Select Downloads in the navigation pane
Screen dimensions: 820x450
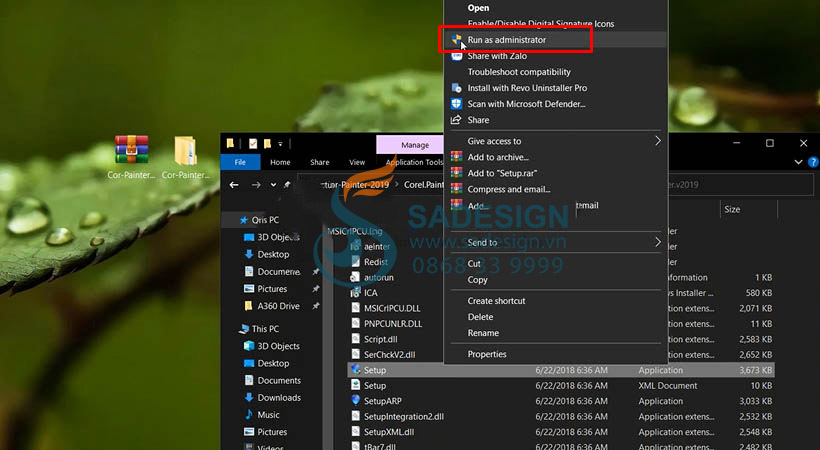(279, 397)
